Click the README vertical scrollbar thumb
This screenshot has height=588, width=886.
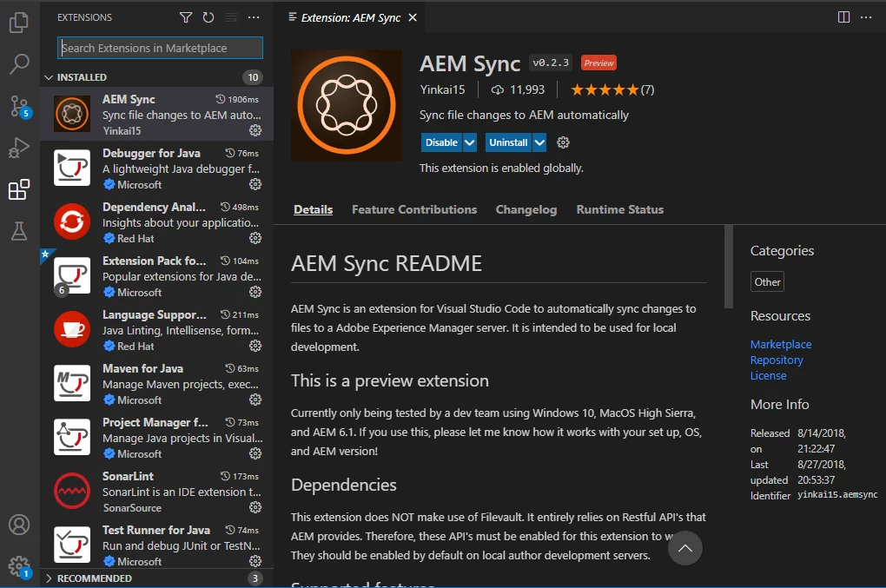pos(729,267)
